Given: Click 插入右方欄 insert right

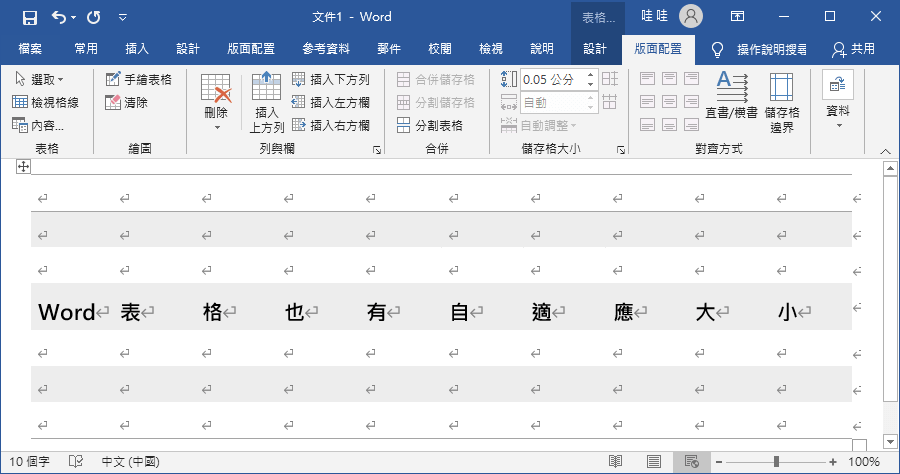Looking at the screenshot, I should [x=331, y=125].
